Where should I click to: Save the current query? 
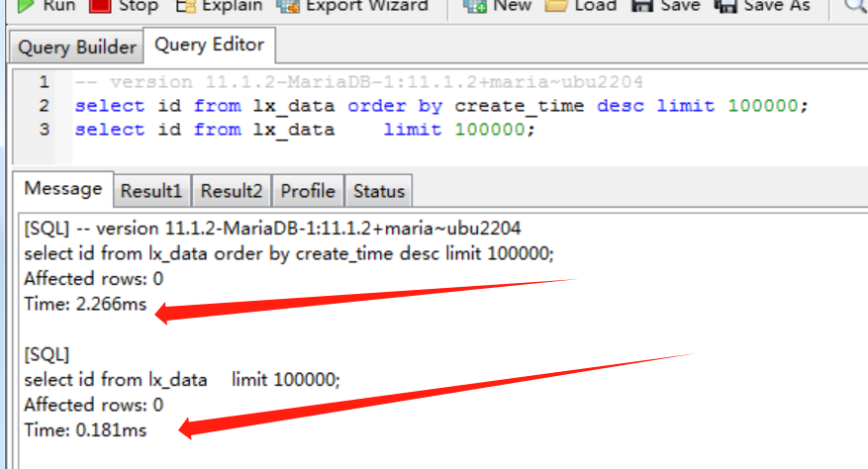coord(669,6)
